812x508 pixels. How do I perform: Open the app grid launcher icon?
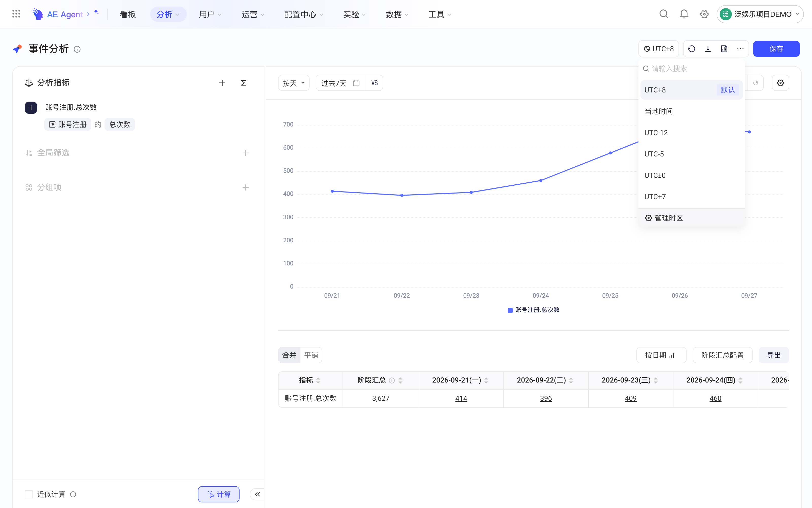[16, 14]
